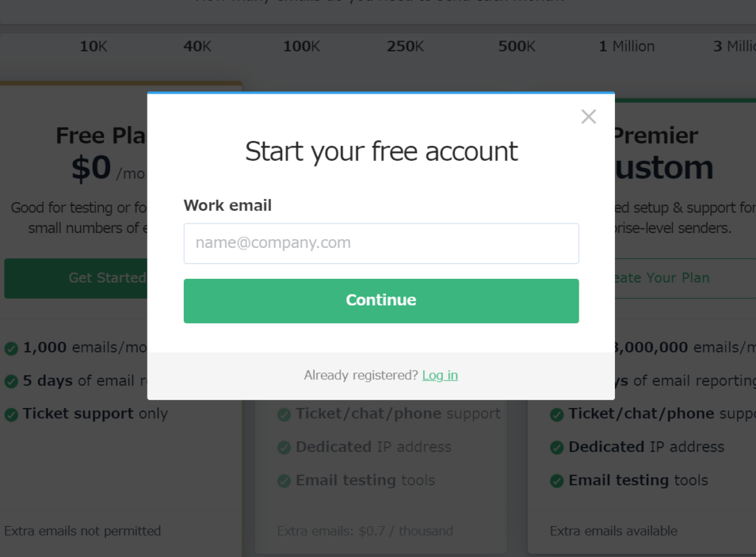Click the Create Your Plan button
This screenshot has height=557, width=756.
[x=685, y=278]
